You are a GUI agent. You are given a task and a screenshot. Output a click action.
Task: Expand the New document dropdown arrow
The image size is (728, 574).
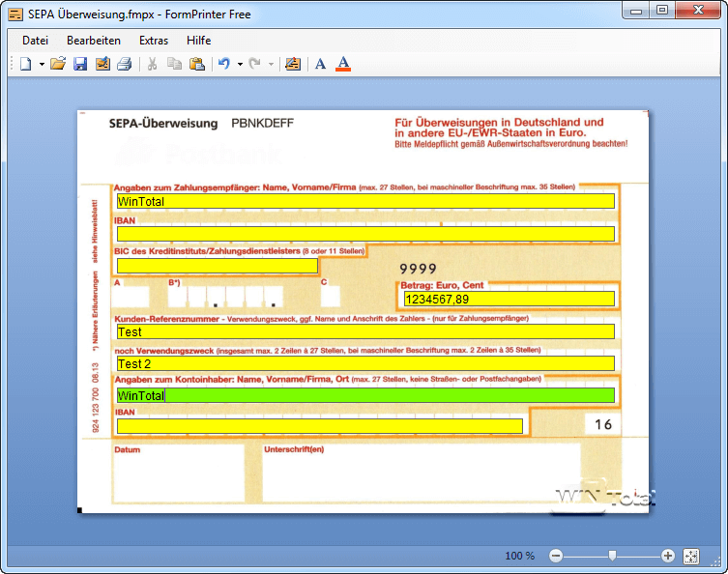point(42,64)
